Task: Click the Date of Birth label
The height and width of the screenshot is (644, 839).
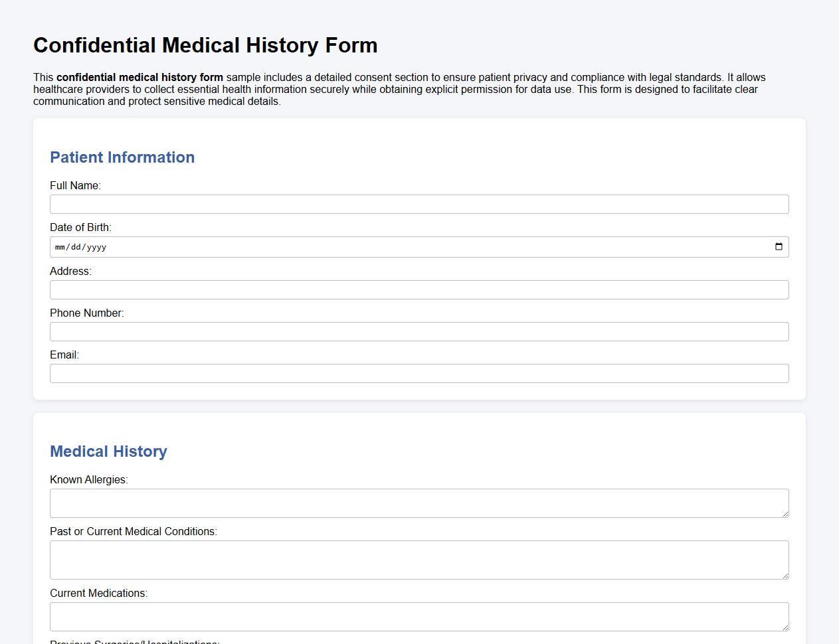Action: [80, 227]
